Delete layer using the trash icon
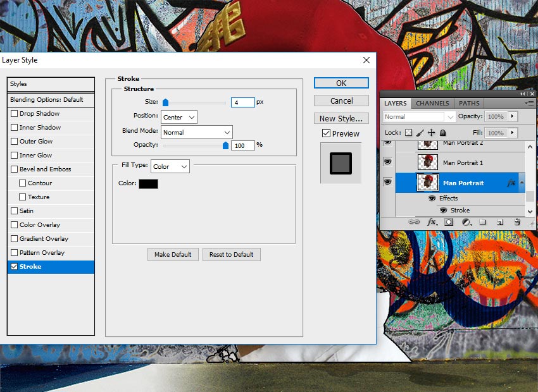This screenshot has width=538, height=392. pyautogui.click(x=517, y=222)
